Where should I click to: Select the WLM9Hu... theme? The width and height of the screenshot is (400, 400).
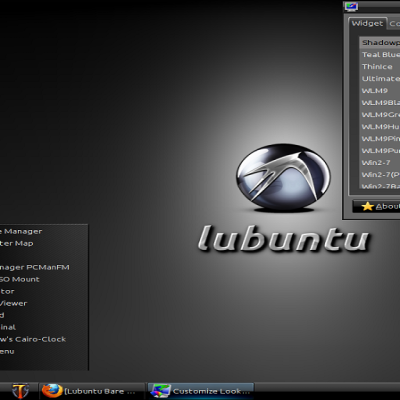380,127
